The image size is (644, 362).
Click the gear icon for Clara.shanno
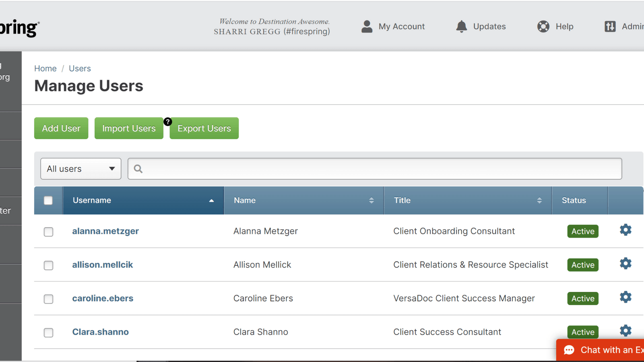click(x=625, y=331)
